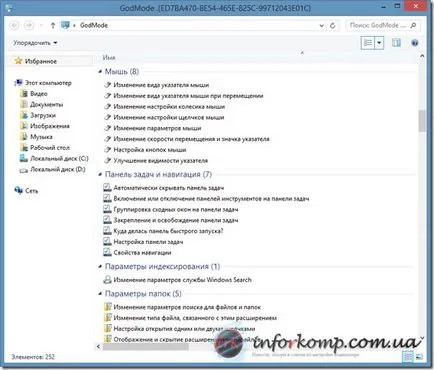Select Этот компьютер in the navigation pane
This screenshot has width=434, height=370.
tap(43, 83)
